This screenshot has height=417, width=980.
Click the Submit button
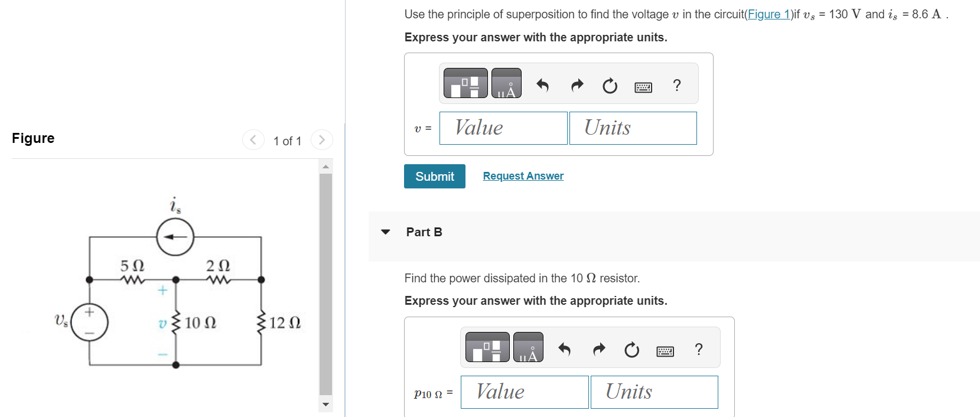click(434, 176)
